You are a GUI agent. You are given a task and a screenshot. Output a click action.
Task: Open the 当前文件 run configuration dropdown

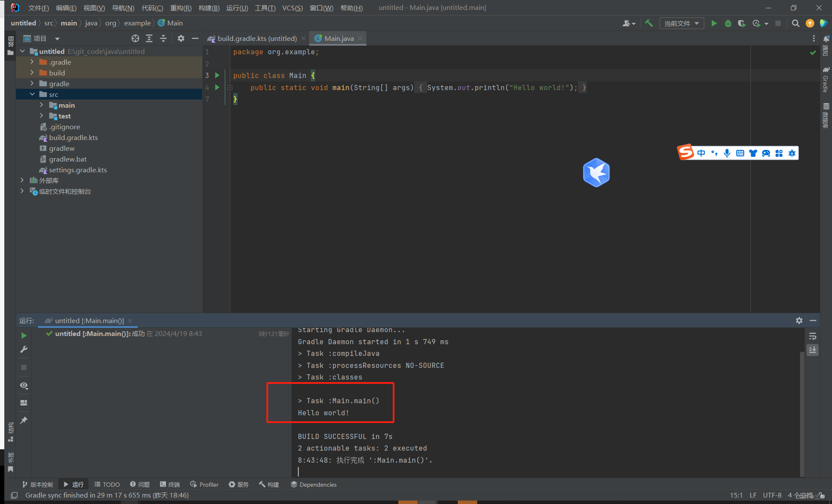click(681, 23)
